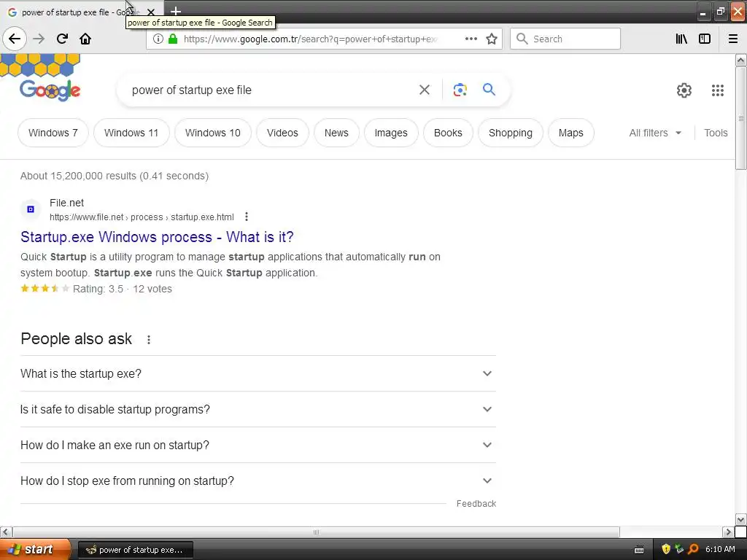Open the Firefox home page button
Image resolution: width=747 pixels, height=560 pixels.
click(x=85, y=39)
